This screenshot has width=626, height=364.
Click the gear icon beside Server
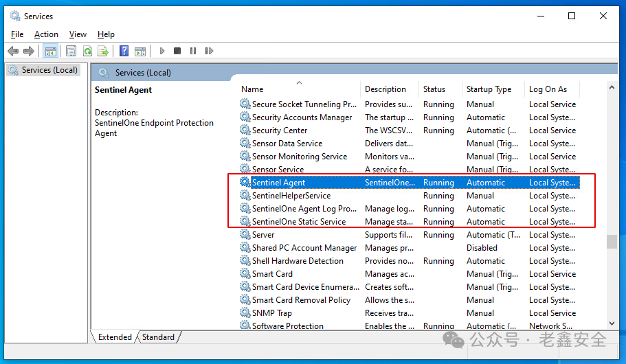[245, 234]
